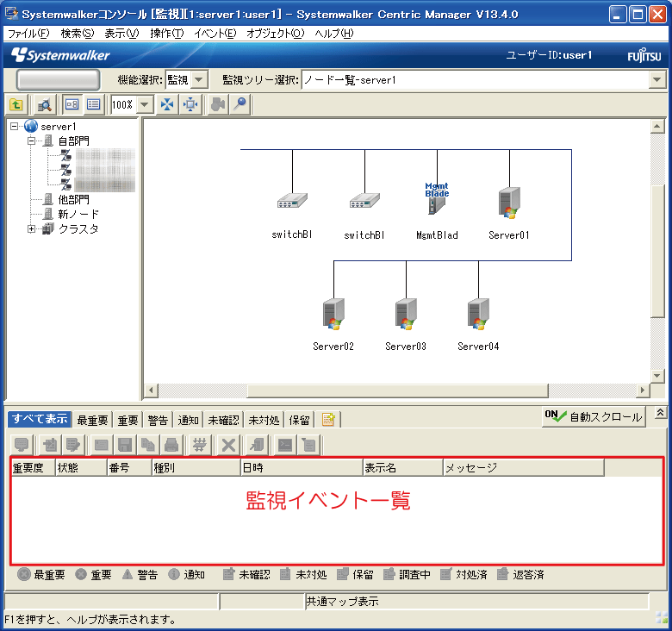The width and height of the screenshot is (672, 631).
Task: Toggle the 自動スクロール ON button
Action: coord(594,416)
